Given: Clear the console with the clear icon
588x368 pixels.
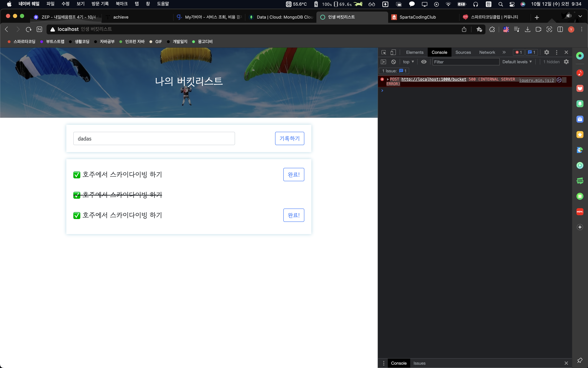Looking at the screenshot, I should [x=394, y=62].
